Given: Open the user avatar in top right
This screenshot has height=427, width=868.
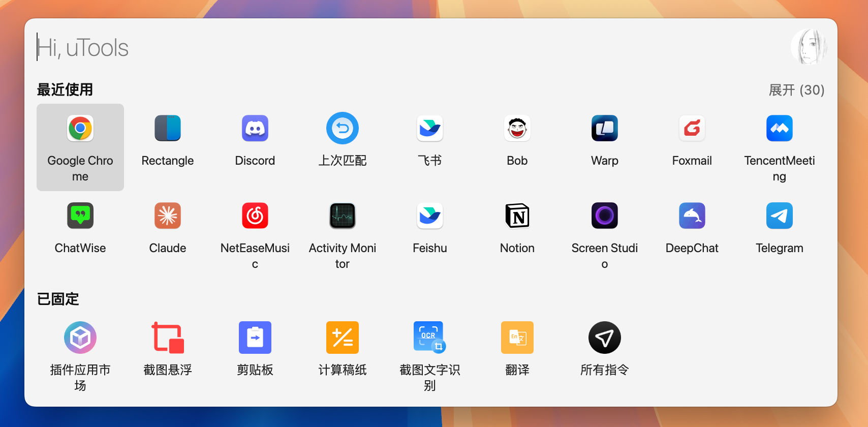Looking at the screenshot, I should [x=809, y=47].
